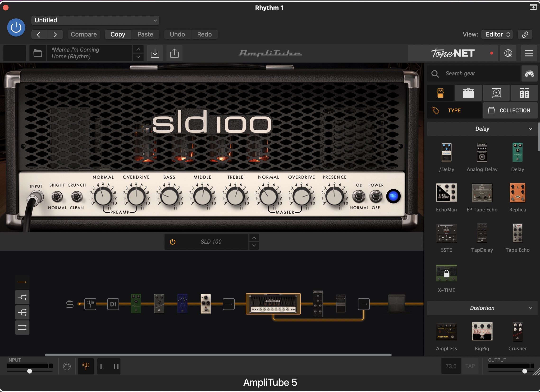The width and height of the screenshot is (540, 392).
Task: Select the stomp pedal gear category icon
Action: coord(440,93)
